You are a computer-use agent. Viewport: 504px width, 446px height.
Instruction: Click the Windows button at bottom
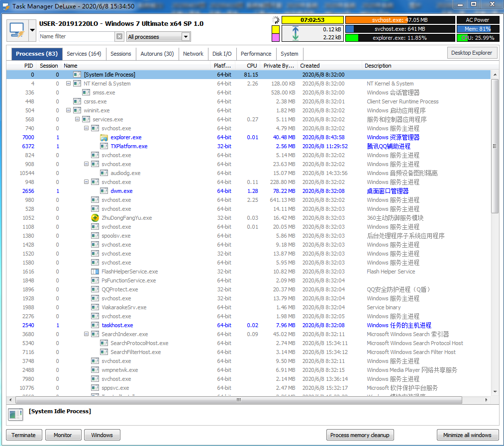coord(102,435)
